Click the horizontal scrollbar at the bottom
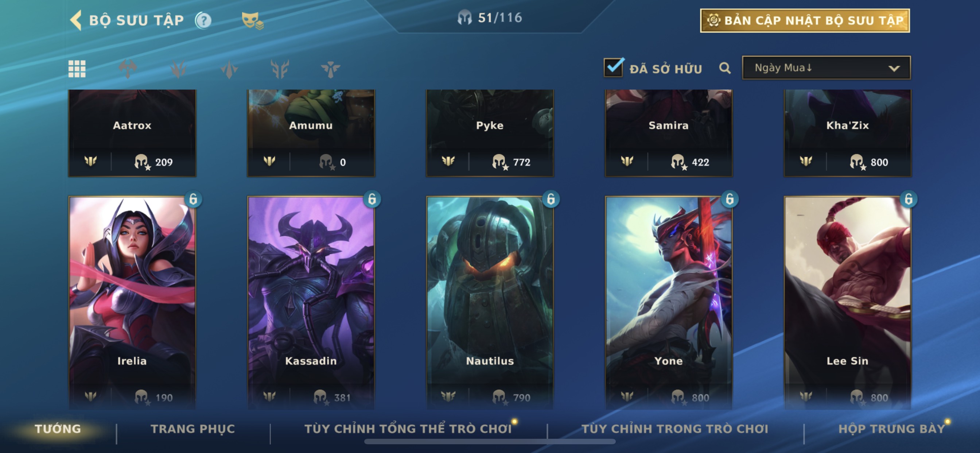Viewport: 980px width, 453px height. [490, 442]
